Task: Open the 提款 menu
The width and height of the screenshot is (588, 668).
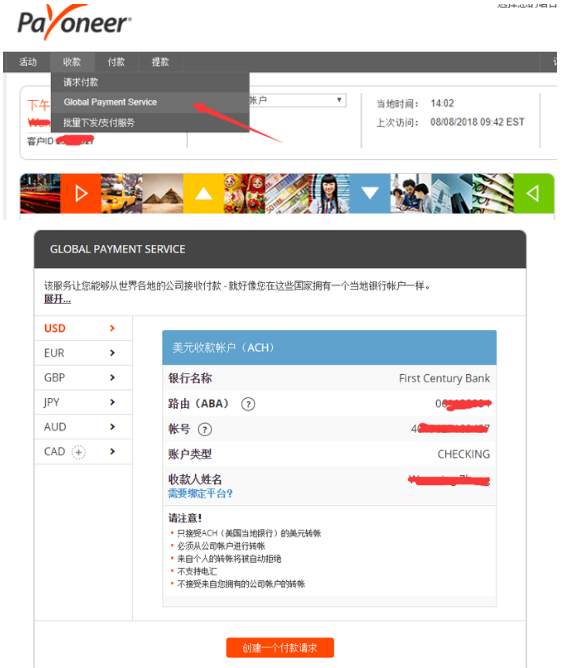Action: [x=160, y=62]
